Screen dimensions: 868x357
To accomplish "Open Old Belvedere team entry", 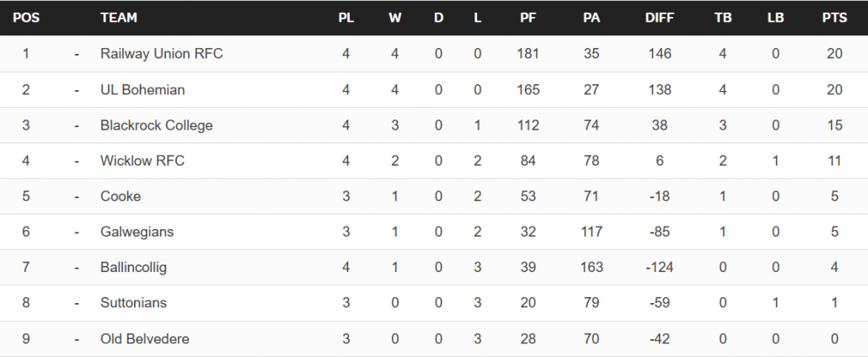I will pos(144,338).
